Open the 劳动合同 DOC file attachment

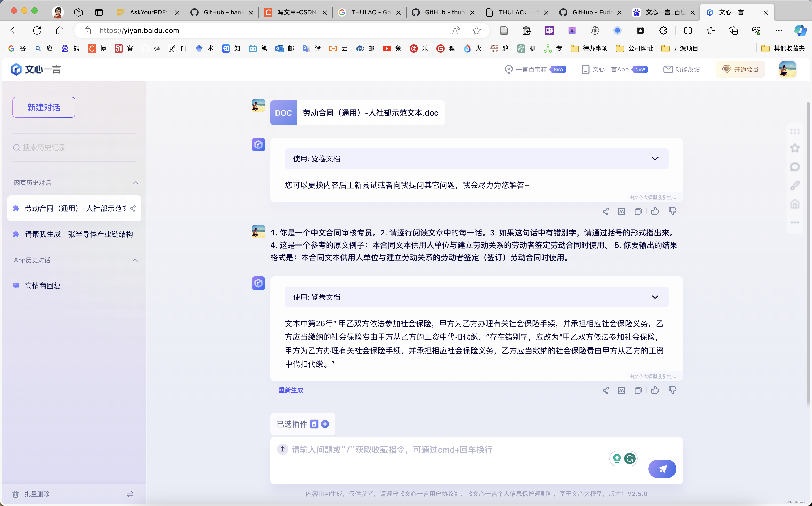tap(357, 113)
